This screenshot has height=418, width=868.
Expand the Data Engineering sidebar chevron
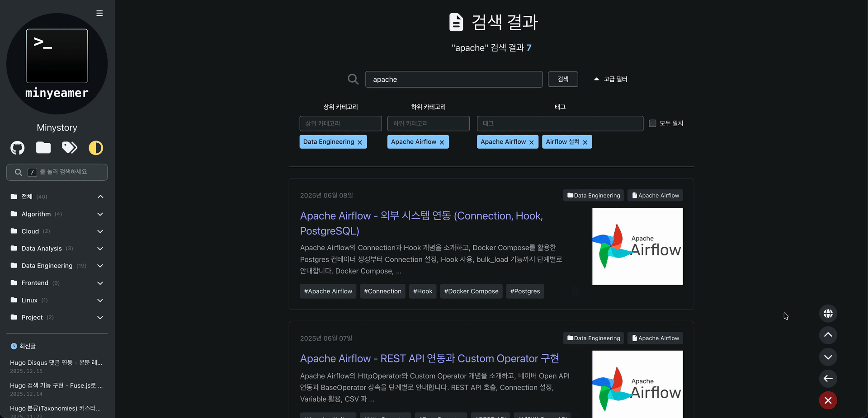[x=100, y=266]
